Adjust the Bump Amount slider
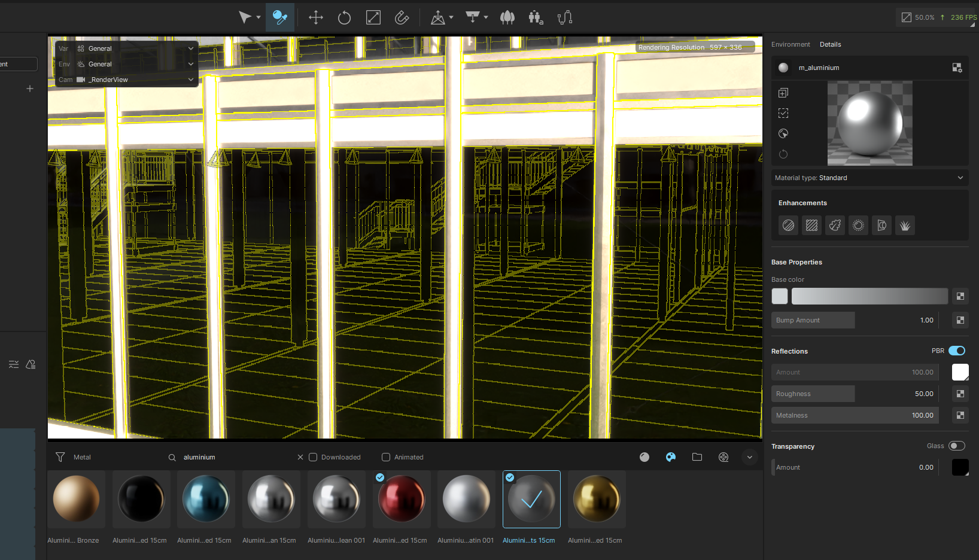Image resolution: width=979 pixels, height=560 pixels. pos(855,320)
